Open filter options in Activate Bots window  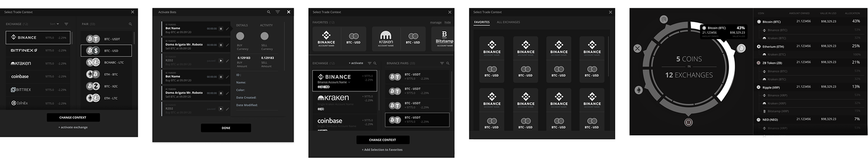tap(278, 12)
